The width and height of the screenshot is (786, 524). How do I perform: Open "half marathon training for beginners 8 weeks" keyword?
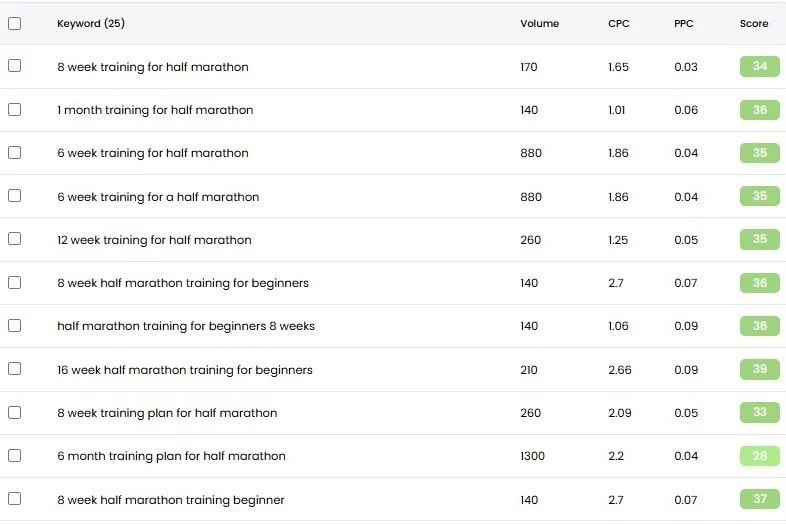[x=186, y=326]
